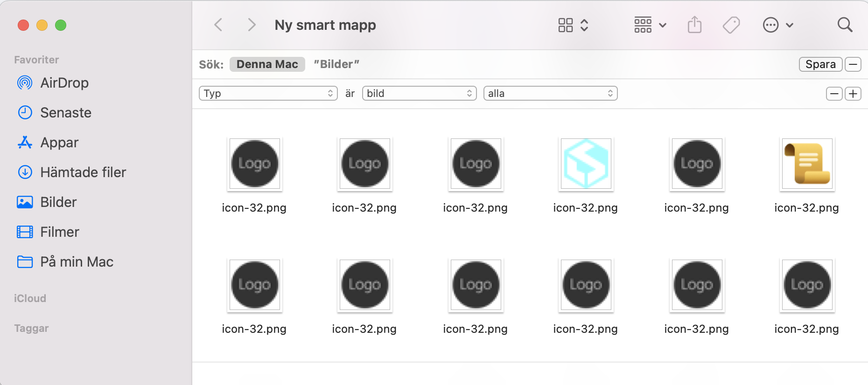Screen dimensions: 868x385
Task: Click the Share toolbar icon
Action: pyautogui.click(x=694, y=25)
